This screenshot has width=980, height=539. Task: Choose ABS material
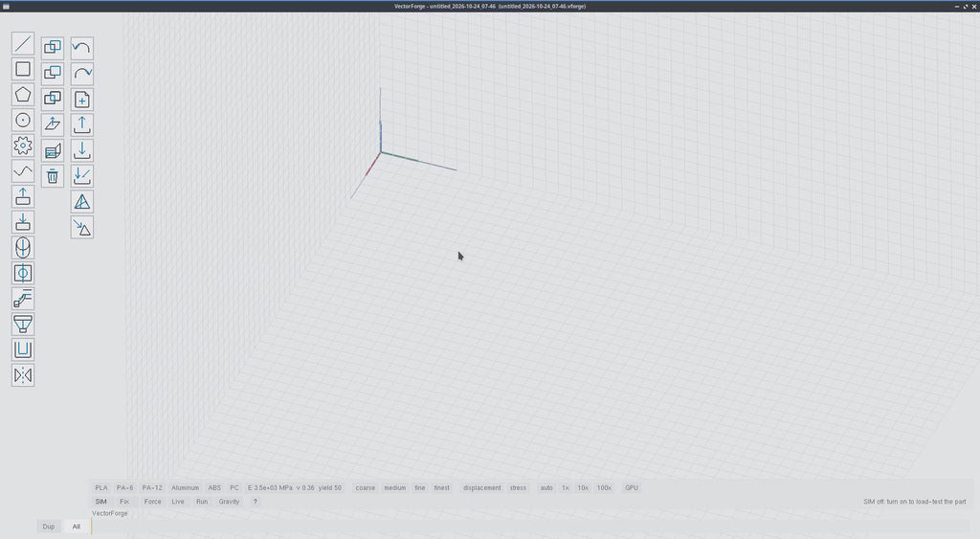coord(214,487)
